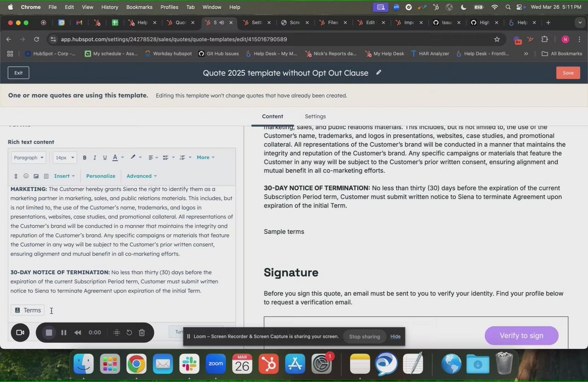Open Loom drawing grid tool

[x=117, y=332]
